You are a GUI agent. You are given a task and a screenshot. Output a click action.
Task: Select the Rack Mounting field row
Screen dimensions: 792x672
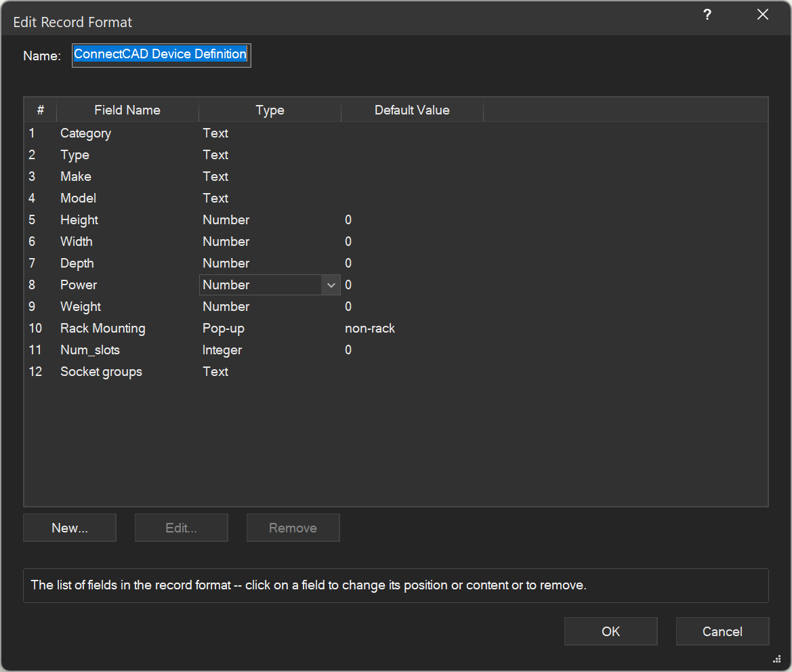[x=102, y=329]
